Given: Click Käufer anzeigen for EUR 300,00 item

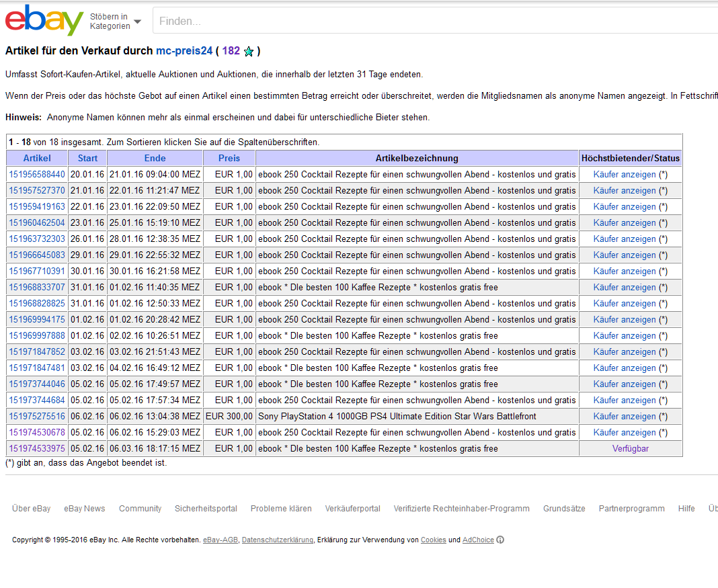Looking at the screenshot, I should (624, 417).
